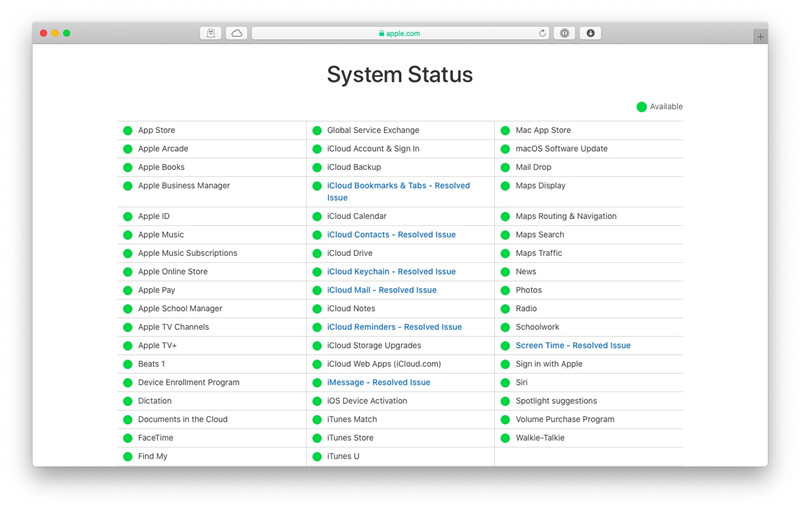Click the status dot beside Apple Arcade
Screen dimensions: 800x509
(128, 149)
